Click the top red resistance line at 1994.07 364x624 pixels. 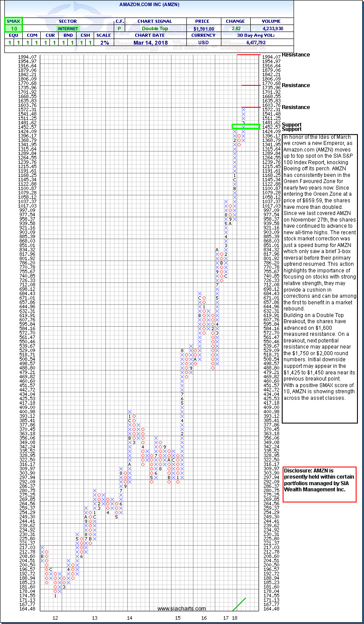point(248,55)
